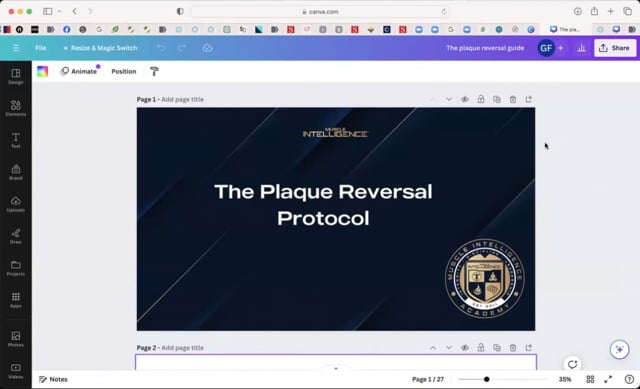Screen dimensions: 640x389
Task: Add a new page after Page 1
Action: coord(529,99)
